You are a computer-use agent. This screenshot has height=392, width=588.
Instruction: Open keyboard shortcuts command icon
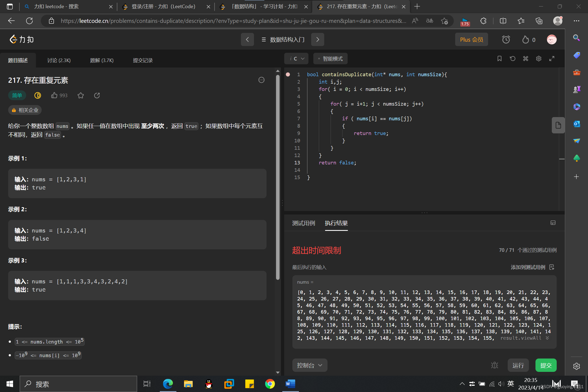pos(525,59)
